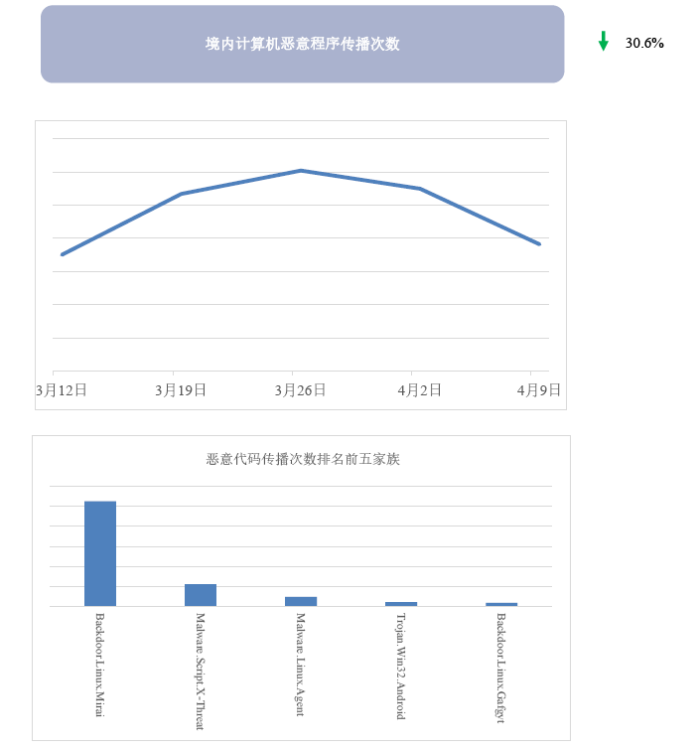This screenshot has width=700, height=751.
Task: Select the Malware.Linux.Agent label
Action: (300, 665)
